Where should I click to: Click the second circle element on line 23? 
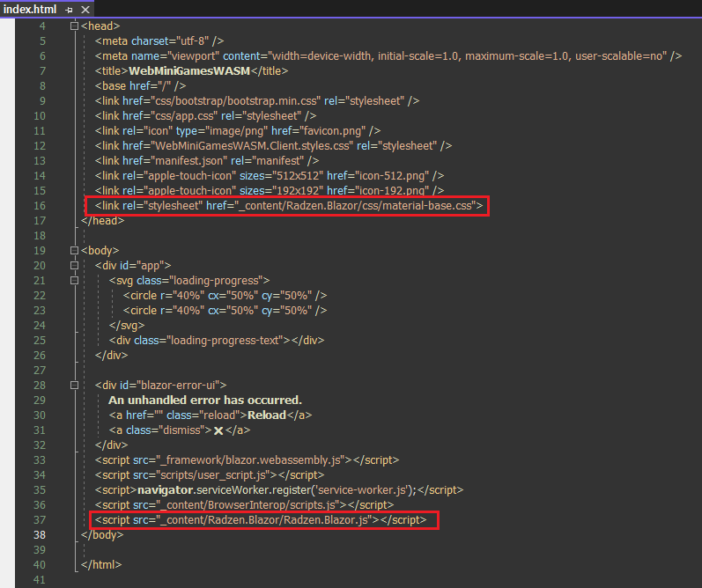click(x=225, y=311)
